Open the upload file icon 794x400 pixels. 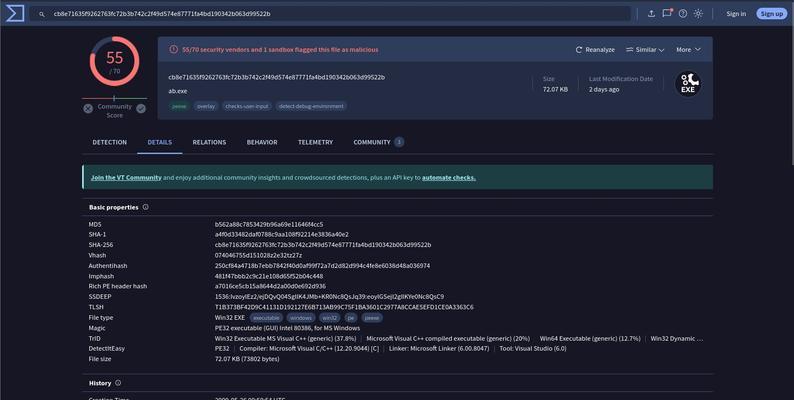click(x=651, y=14)
